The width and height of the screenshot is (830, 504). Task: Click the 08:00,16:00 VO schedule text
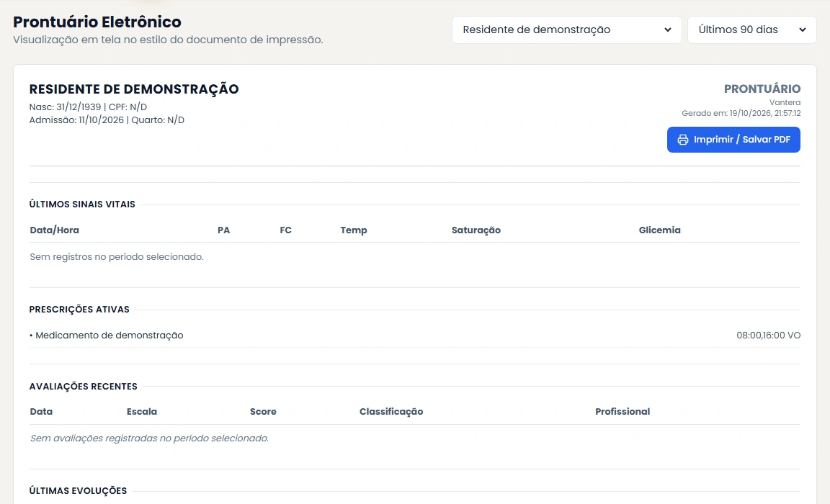click(768, 336)
